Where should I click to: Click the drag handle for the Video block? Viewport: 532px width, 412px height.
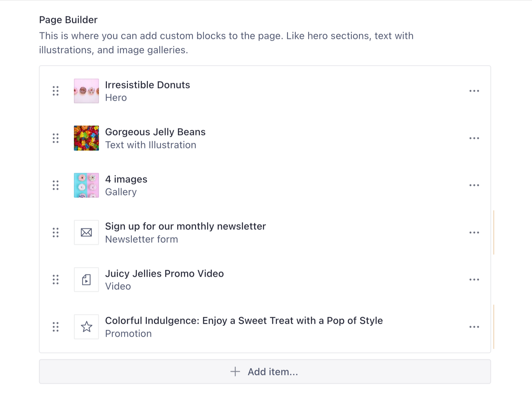click(x=56, y=279)
